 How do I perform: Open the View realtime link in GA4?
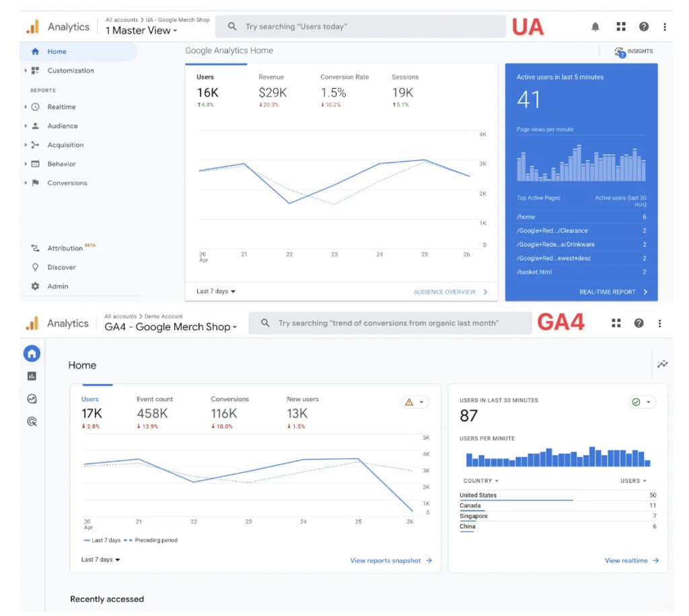point(631,560)
